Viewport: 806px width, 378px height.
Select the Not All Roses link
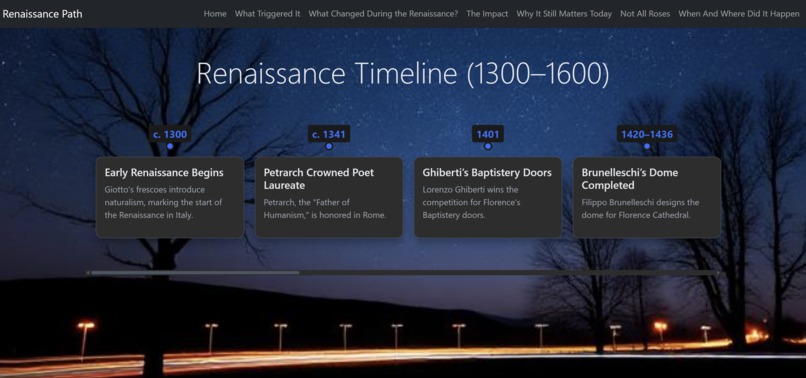[x=645, y=14]
